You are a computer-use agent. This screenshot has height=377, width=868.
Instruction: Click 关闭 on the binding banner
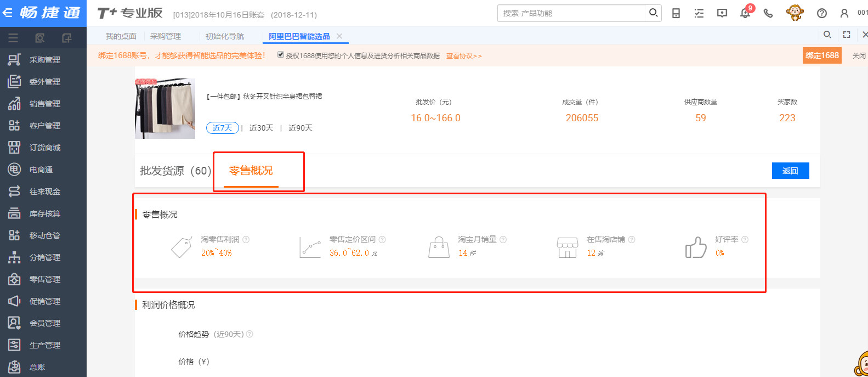point(859,55)
